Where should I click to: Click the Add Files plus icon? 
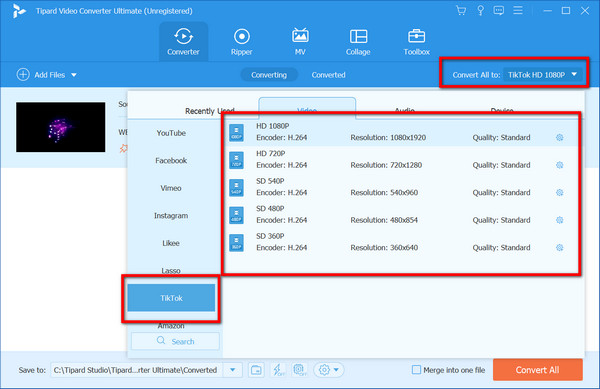[x=23, y=75]
